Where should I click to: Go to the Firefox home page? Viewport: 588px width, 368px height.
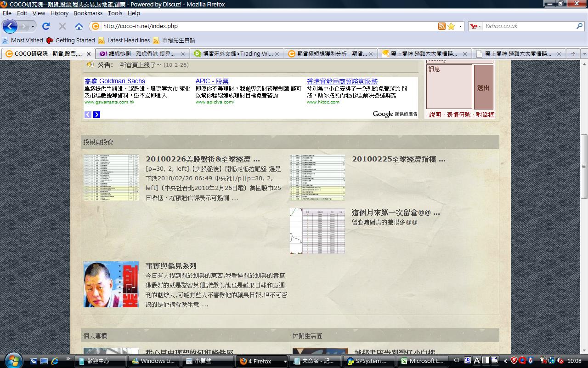coord(79,26)
